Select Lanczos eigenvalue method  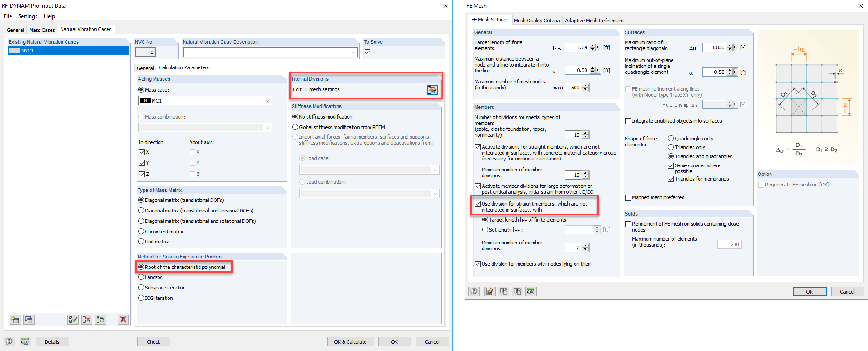(150, 277)
